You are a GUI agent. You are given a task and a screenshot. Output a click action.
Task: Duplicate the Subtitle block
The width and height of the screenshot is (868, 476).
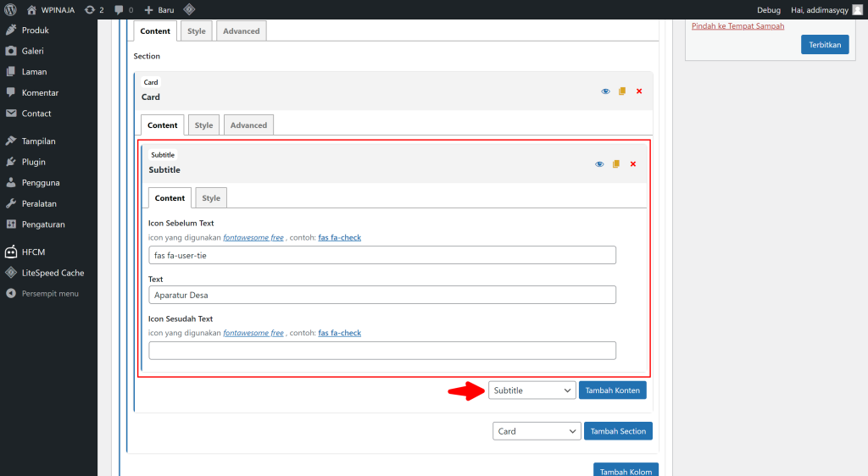[x=616, y=164]
